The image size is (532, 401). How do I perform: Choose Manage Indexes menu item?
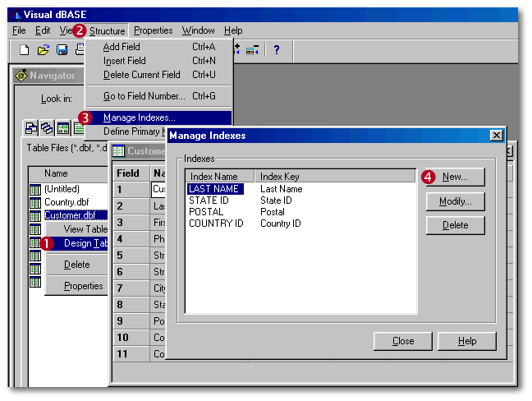(159, 118)
